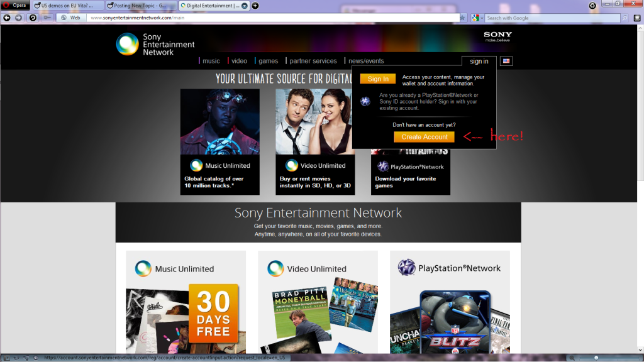This screenshot has height=362, width=644.
Task: Open the PlayStation Network banner card
Action: coord(410,172)
